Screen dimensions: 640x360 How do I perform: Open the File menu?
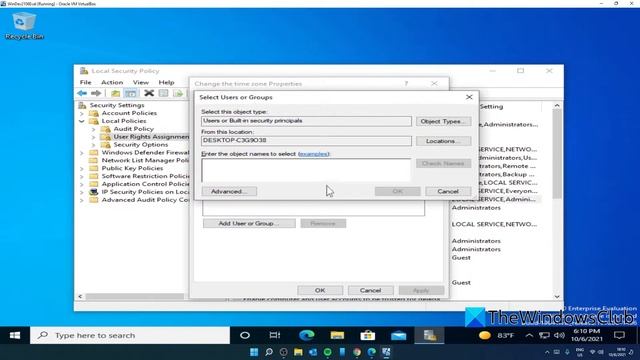click(85, 82)
